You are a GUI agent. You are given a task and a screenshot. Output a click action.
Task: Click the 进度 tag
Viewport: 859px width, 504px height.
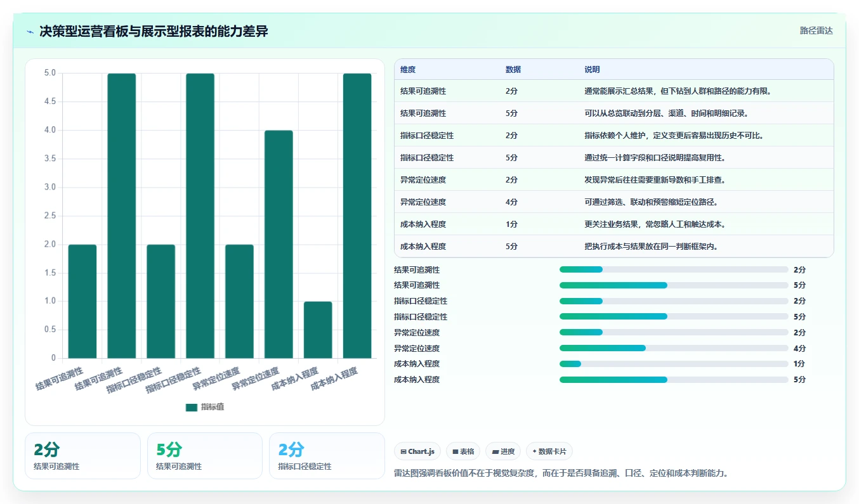coord(503,452)
